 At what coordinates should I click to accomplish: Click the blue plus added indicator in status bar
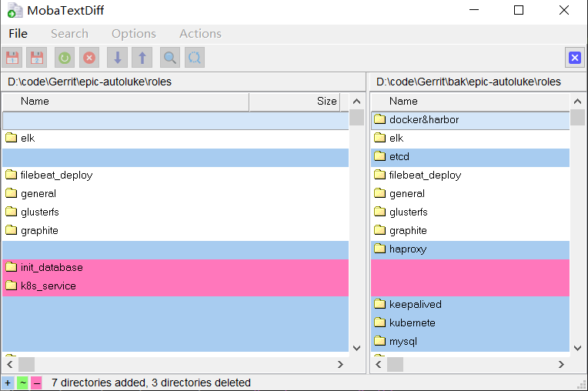point(8,383)
